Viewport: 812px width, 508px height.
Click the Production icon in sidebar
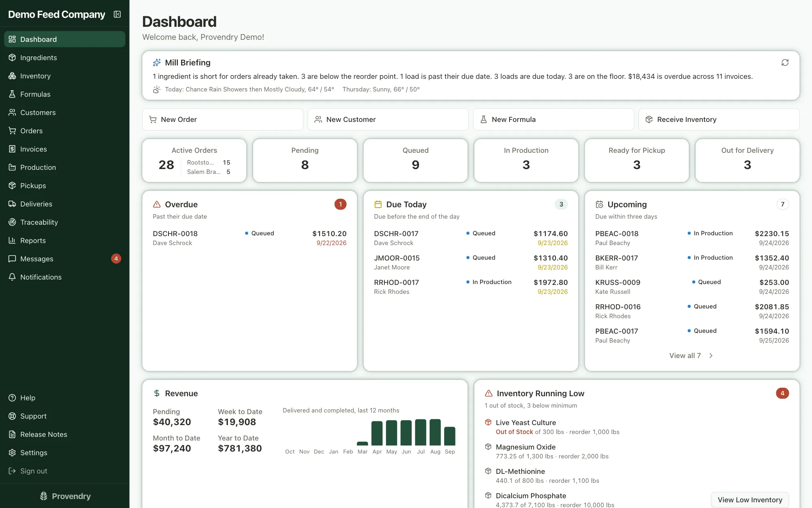(12, 167)
